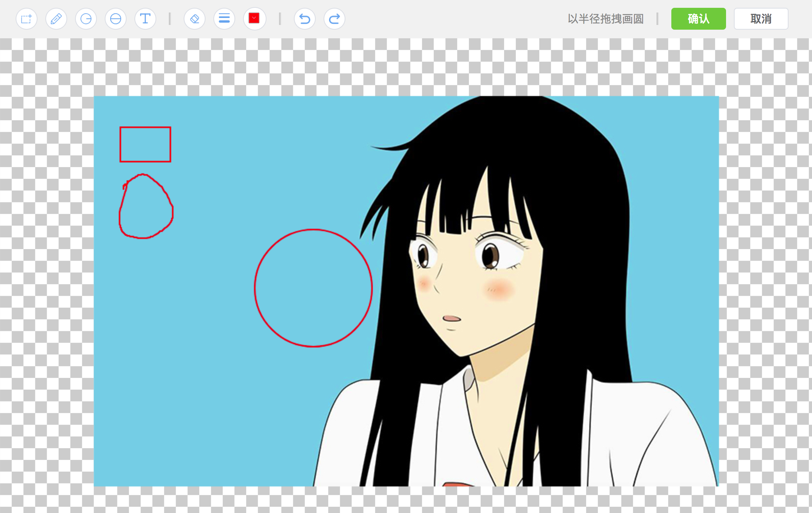This screenshot has height=513, width=812.
Task: Open the line thickness options
Action: (224, 19)
